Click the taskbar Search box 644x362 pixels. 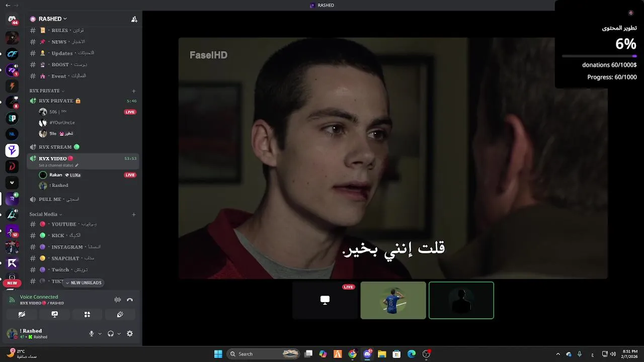tap(264, 354)
